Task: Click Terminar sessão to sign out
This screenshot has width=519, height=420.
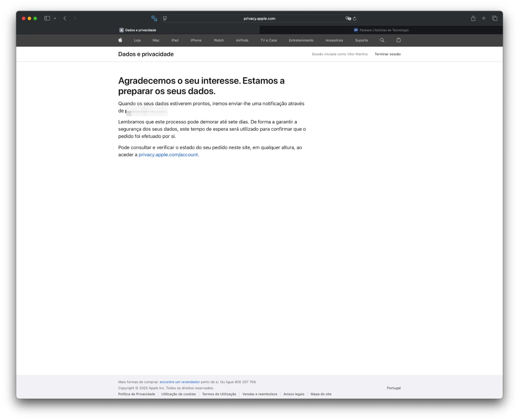Action: (x=388, y=54)
